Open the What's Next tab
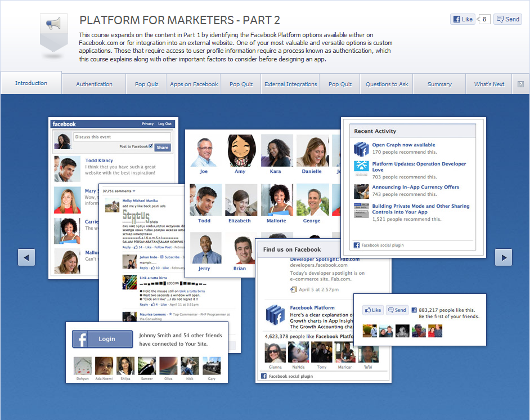Screen dimensions: 530x420 coord(489,84)
